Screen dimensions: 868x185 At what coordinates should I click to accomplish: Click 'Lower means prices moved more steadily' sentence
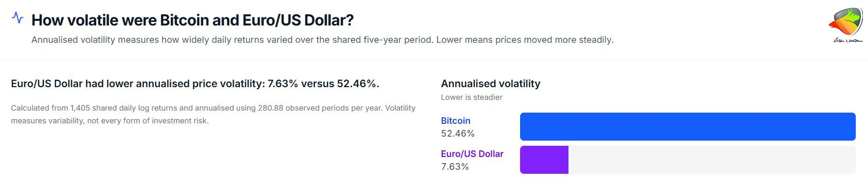pos(525,40)
